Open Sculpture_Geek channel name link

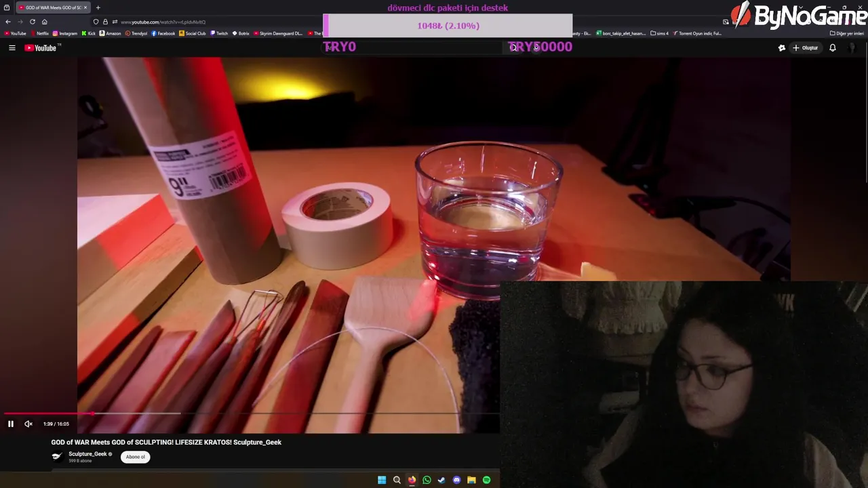87,453
